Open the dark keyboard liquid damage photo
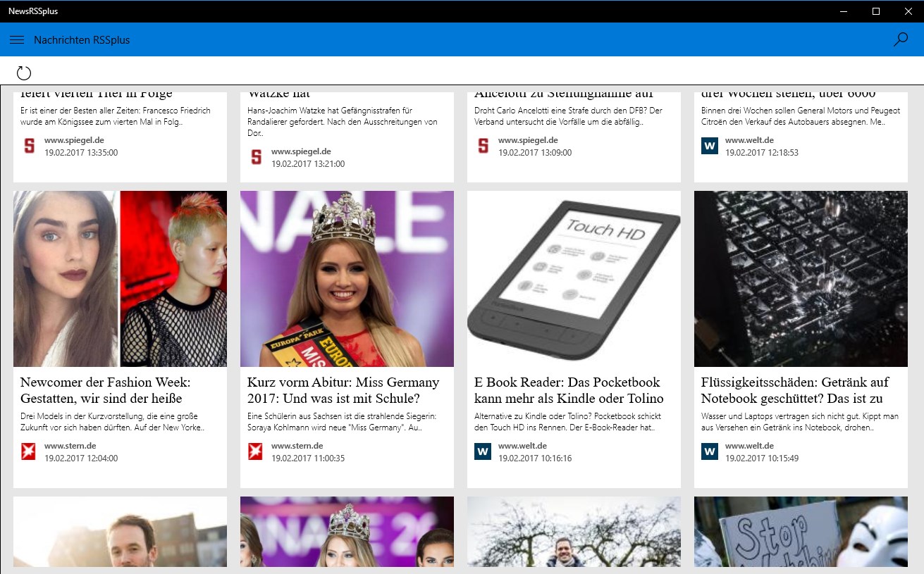This screenshot has height=574, width=924. pos(801,279)
